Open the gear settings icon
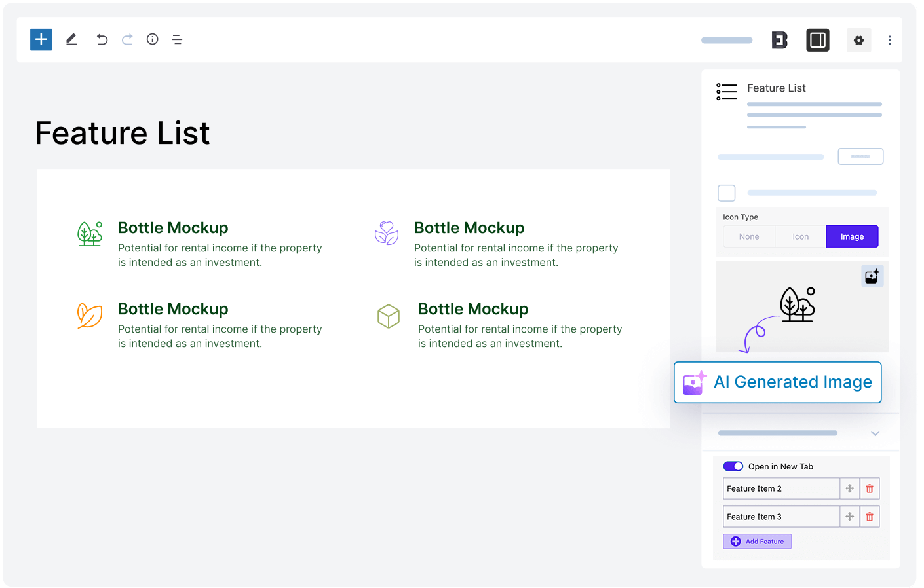Screen dimensions: 924x588 click(x=858, y=41)
